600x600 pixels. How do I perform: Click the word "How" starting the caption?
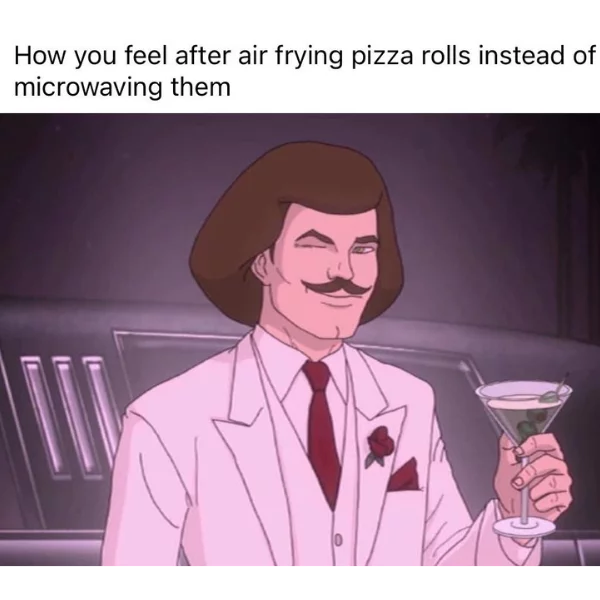pos(40,56)
